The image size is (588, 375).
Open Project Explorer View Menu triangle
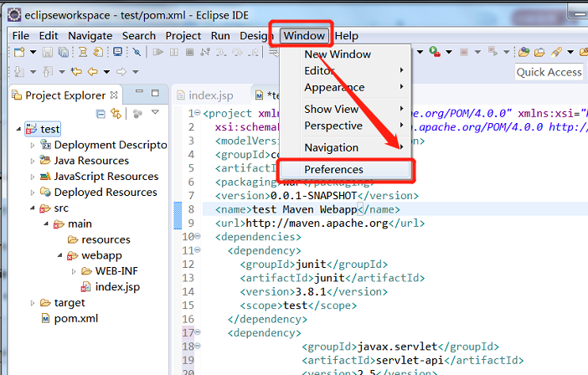155,111
